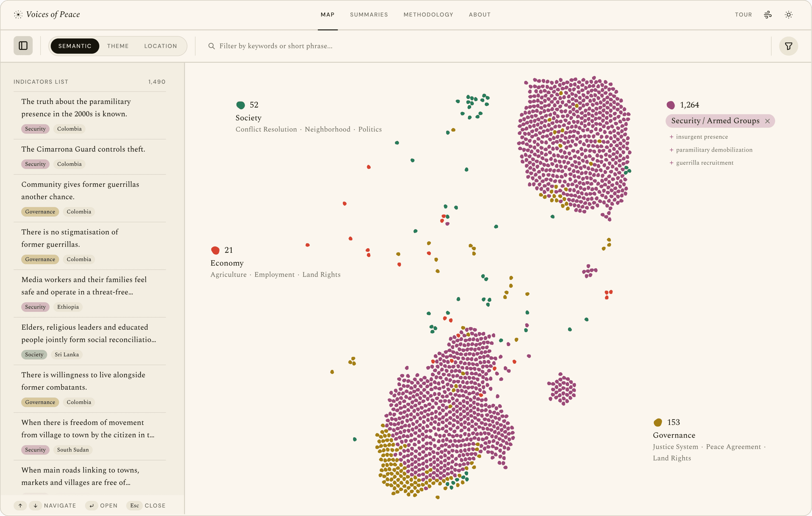The image size is (812, 516).
Task: Select the Semantic view mode
Action: pos(75,46)
